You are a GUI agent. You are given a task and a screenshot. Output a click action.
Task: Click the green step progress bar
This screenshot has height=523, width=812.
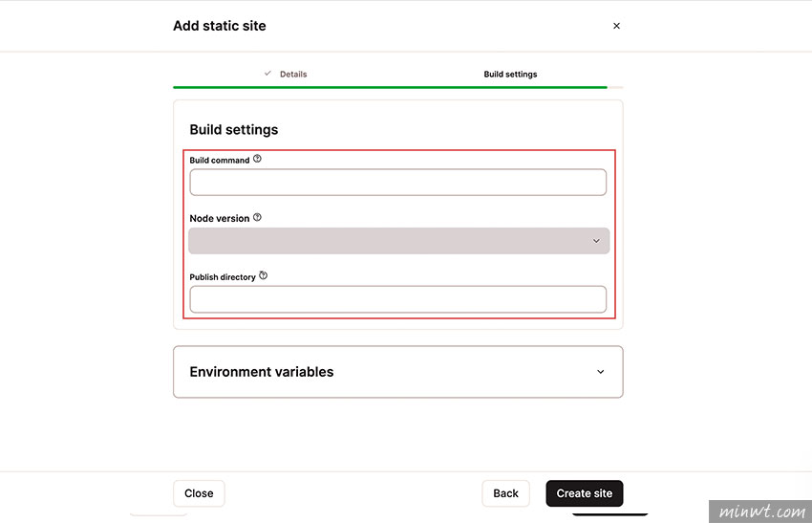point(390,88)
